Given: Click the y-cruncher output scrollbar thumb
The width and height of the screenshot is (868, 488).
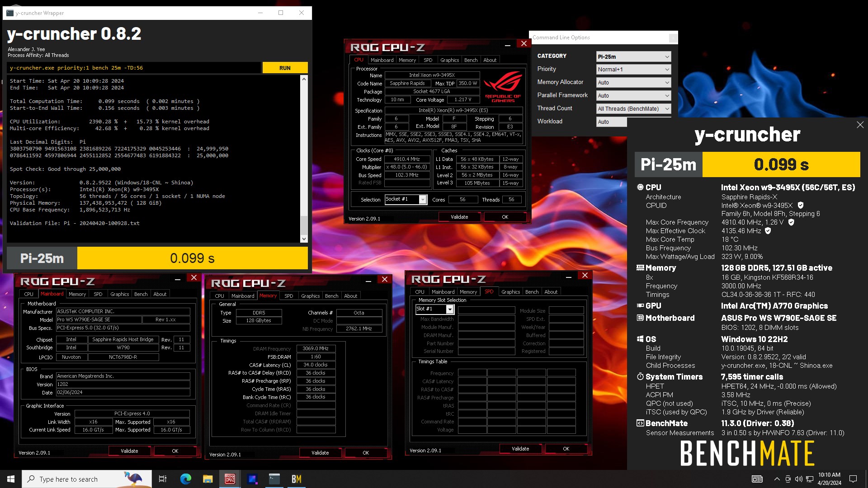Looking at the screenshot, I should pos(304,225).
